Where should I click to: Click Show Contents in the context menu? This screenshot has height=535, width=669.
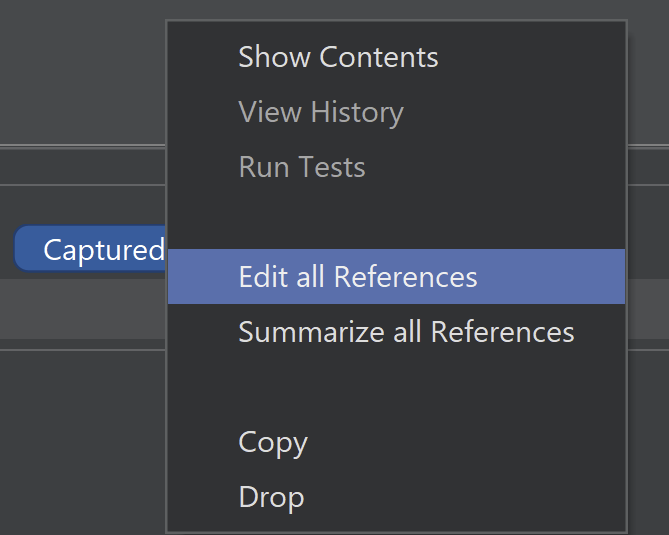point(338,57)
